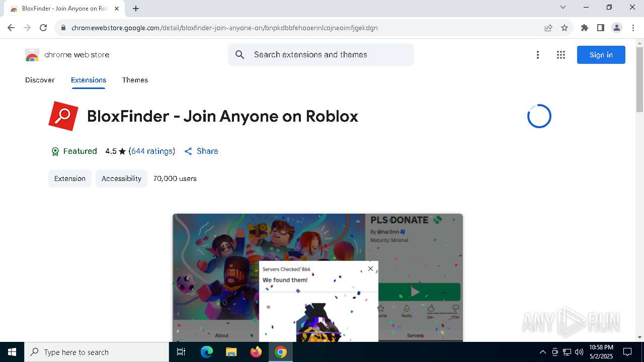The image size is (644, 362).
Task: Click the Chrome taskbar icon
Action: pyautogui.click(x=281, y=352)
